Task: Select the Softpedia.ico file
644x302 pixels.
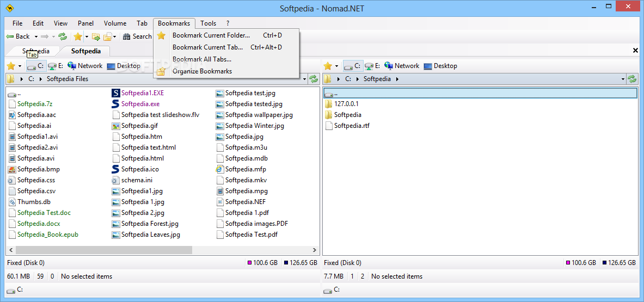Action: tap(135, 169)
